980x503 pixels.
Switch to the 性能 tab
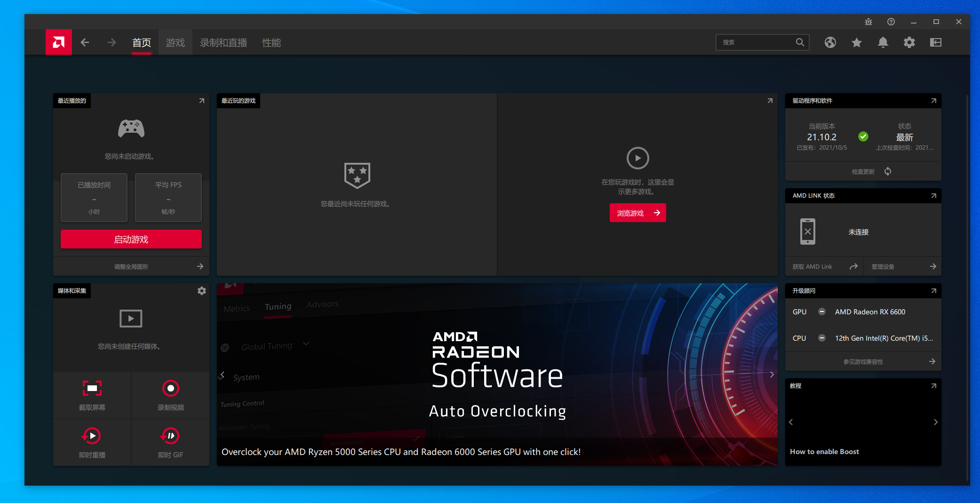click(271, 42)
